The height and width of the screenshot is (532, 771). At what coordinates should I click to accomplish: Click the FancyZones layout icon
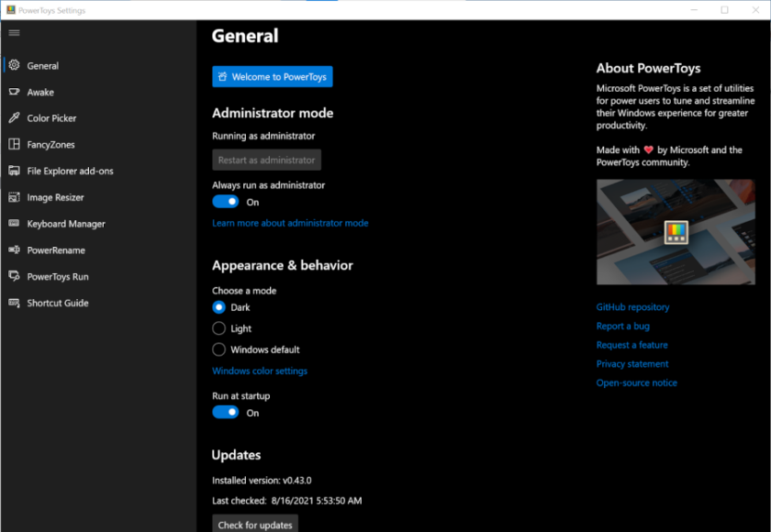pyautogui.click(x=15, y=144)
